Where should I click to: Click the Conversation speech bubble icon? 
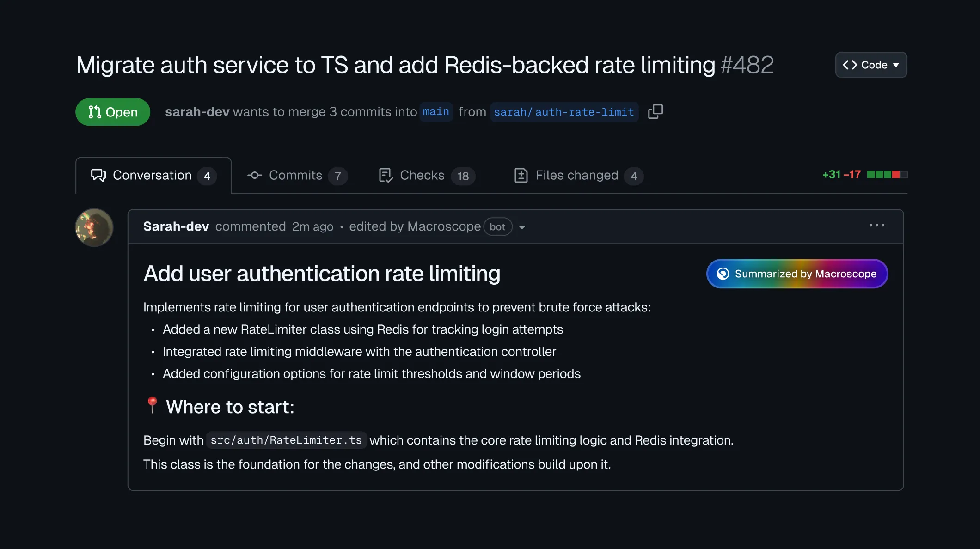coord(98,175)
